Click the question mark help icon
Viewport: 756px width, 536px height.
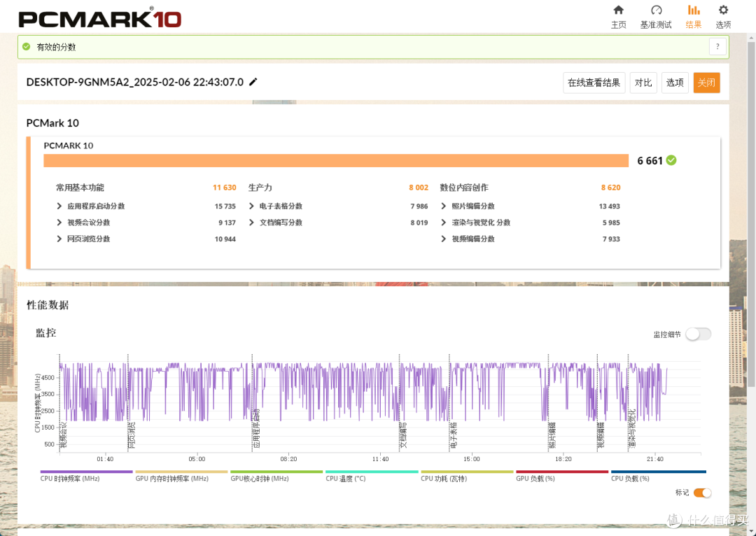coord(717,47)
